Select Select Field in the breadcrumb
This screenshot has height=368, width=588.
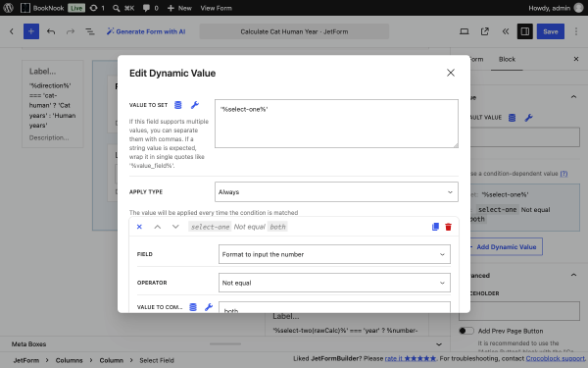(157, 360)
